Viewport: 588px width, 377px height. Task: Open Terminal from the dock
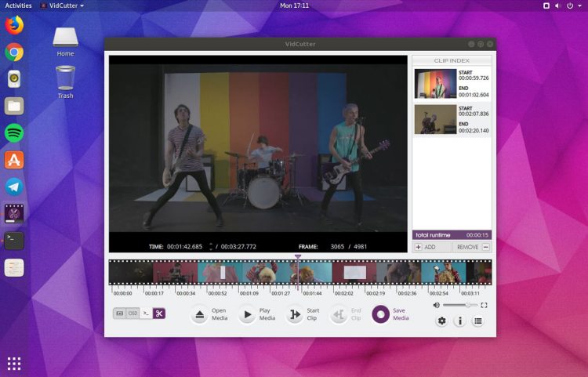point(14,241)
